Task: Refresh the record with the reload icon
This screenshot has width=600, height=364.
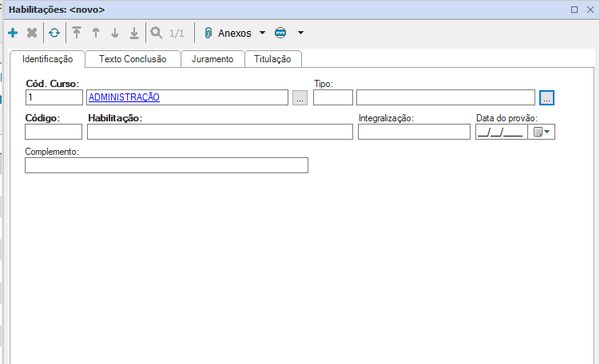Action: click(54, 33)
